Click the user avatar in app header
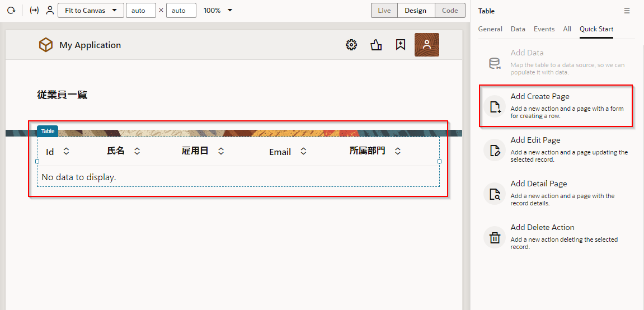644x310 pixels. tap(426, 45)
